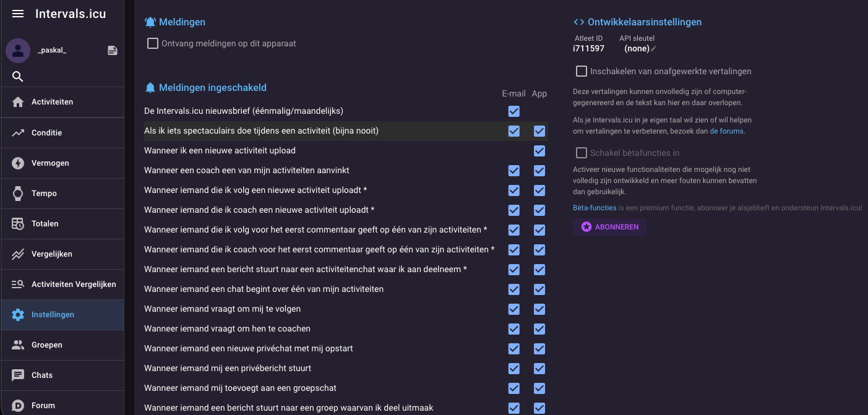Open Groepen via the people icon
Viewport: 868px width, 415px height.
(19, 345)
